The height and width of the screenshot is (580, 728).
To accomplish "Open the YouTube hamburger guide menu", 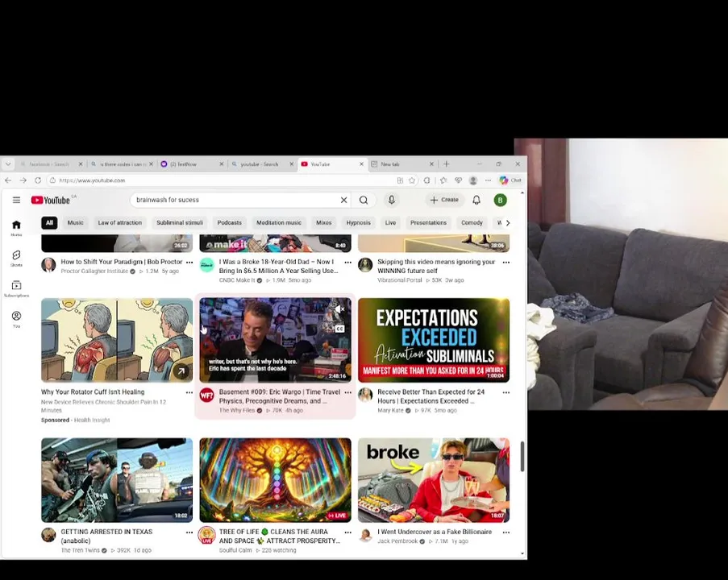I will pos(17,200).
